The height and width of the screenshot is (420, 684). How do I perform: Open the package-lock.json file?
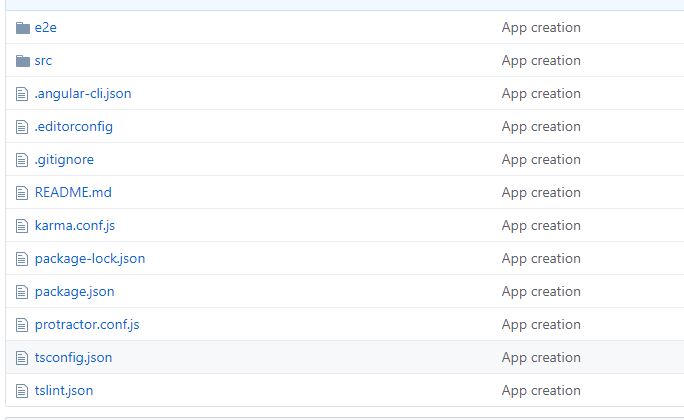pos(90,259)
